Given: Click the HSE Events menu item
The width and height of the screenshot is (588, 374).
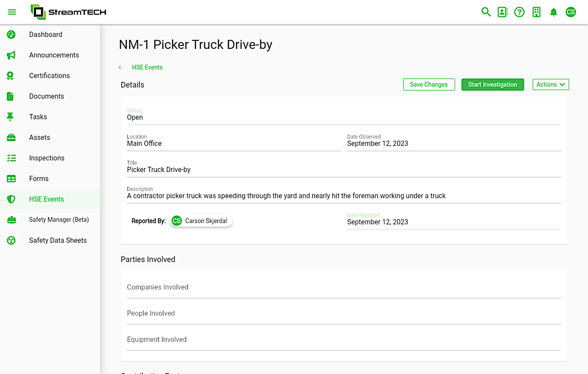Looking at the screenshot, I should (x=46, y=199).
